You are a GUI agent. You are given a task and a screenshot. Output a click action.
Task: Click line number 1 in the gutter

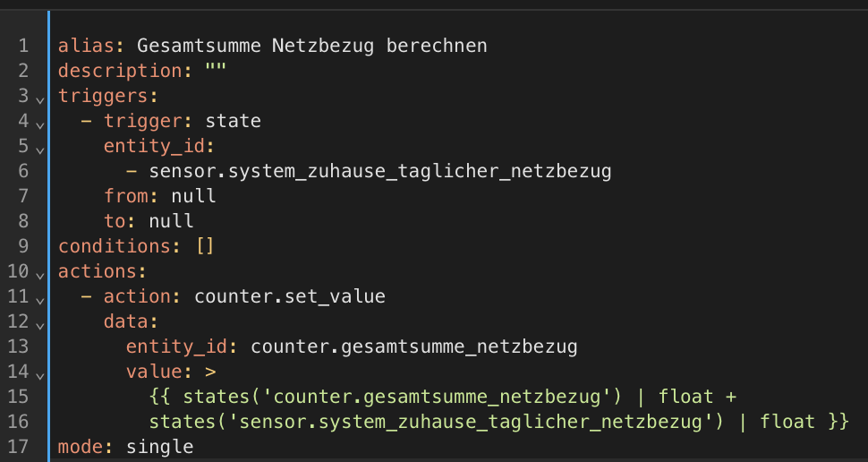(23, 46)
